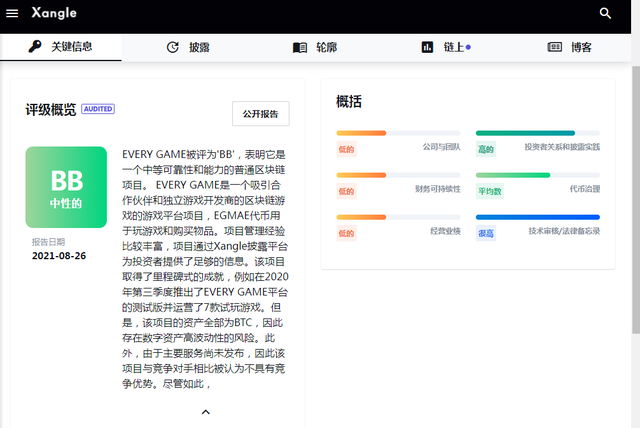Click the AUDITED badge

tap(98, 109)
